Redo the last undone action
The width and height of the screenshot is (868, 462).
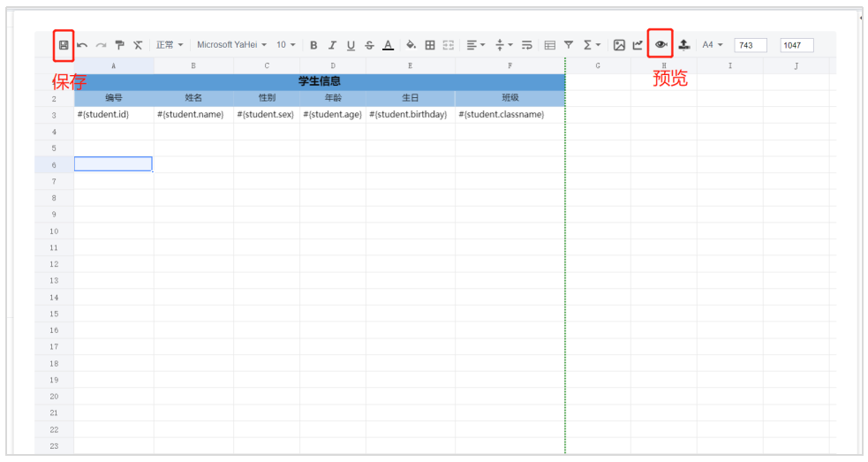(101, 45)
